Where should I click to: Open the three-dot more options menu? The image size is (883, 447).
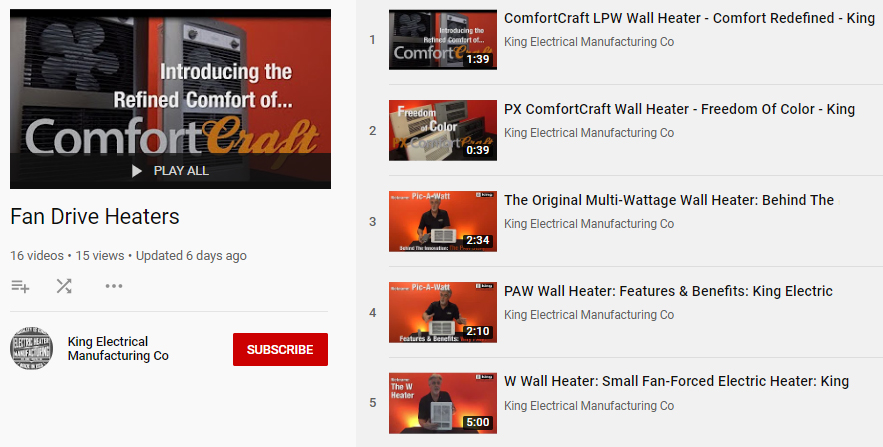(x=114, y=286)
